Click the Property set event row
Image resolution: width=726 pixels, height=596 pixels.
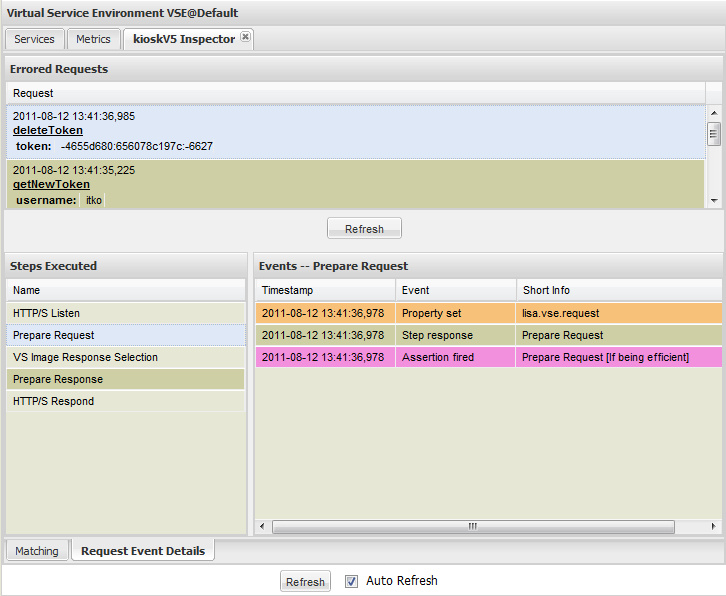coord(488,314)
